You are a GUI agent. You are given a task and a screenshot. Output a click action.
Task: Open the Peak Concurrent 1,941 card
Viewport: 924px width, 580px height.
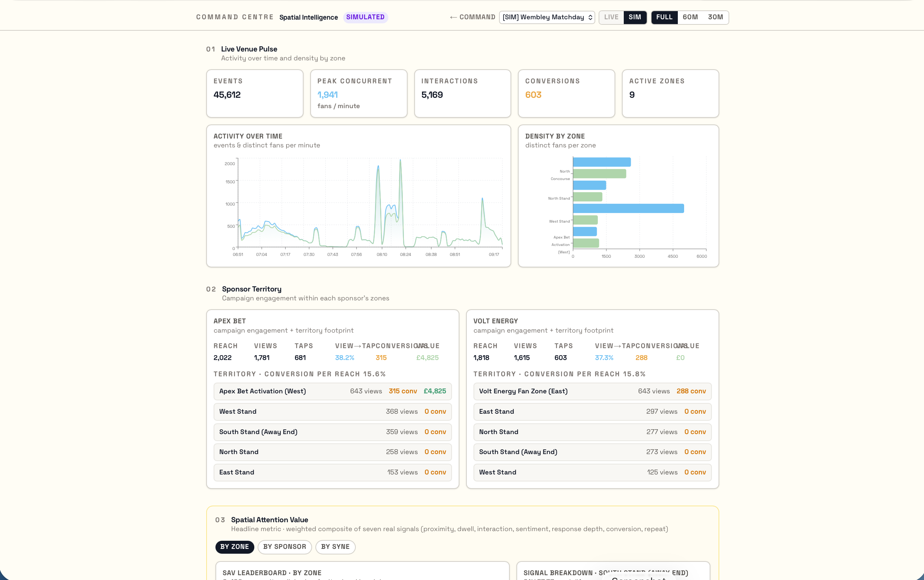[x=358, y=93]
